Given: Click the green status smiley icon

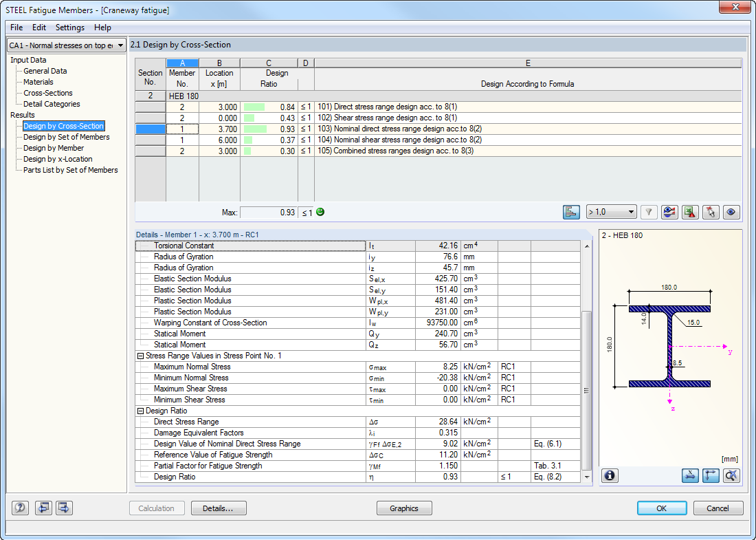Looking at the screenshot, I should pos(320,212).
